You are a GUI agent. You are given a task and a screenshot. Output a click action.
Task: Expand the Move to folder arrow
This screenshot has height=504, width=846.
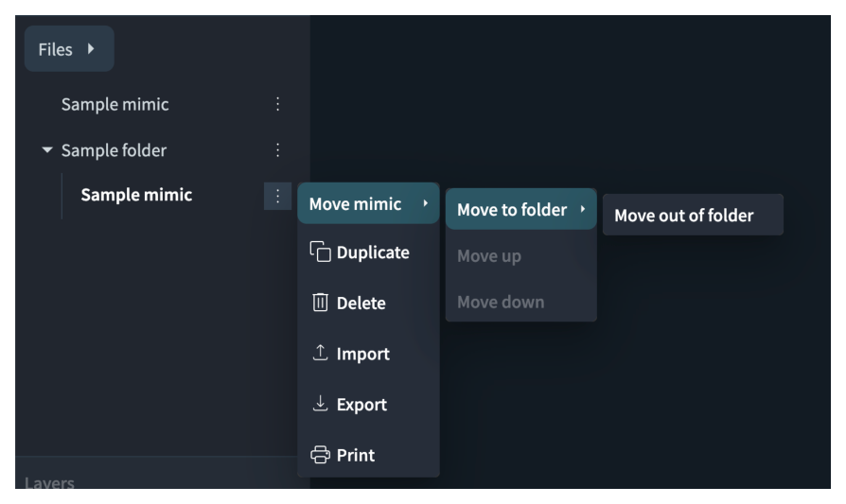point(583,209)
